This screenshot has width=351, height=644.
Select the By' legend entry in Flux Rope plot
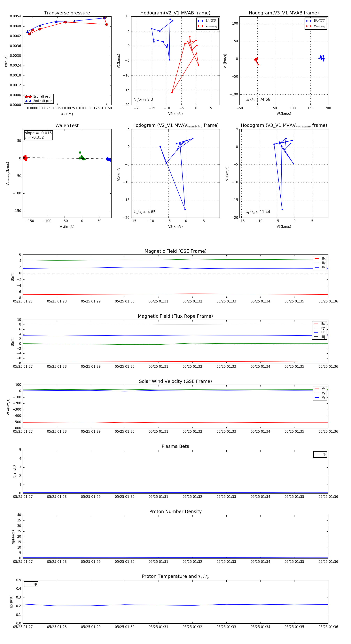click(x=320, y=328)
